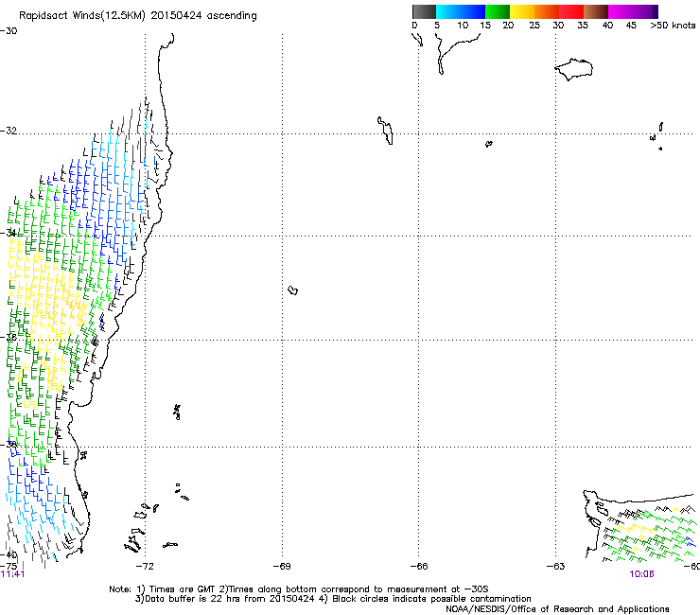The width and height of the screenshot is (700, 615).
Task: Click the 'Times are GMT' note line
Action: point(299,589)
